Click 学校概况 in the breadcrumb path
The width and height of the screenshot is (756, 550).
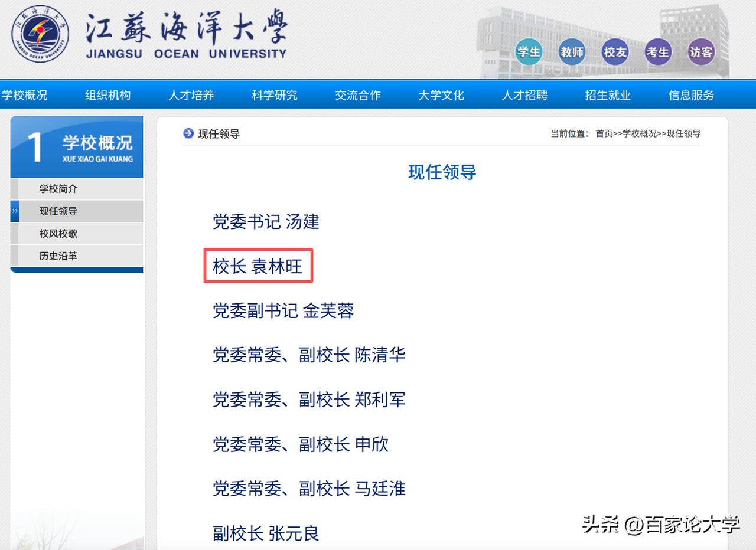coord(640,134)
